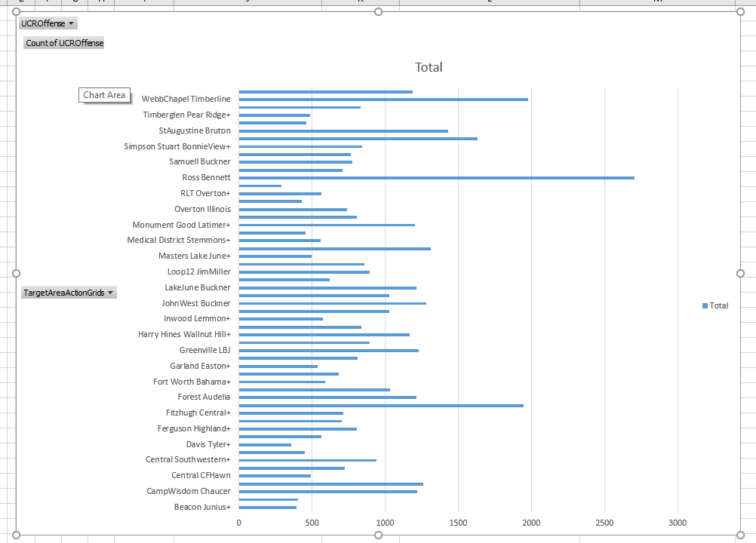Click the Timberglen Pear Ridge+ axis label

[186, 115]
